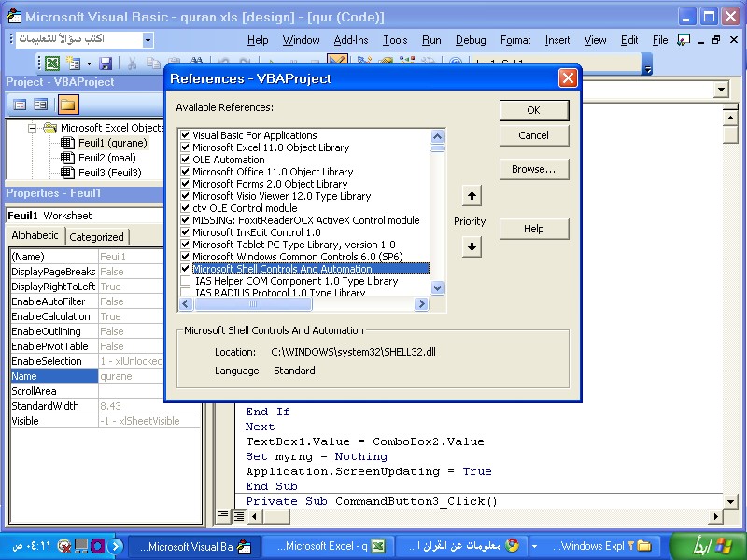Click the Cut scissors icon in the toolbar
Screen dimensions: 747x560
coord(132,63)
